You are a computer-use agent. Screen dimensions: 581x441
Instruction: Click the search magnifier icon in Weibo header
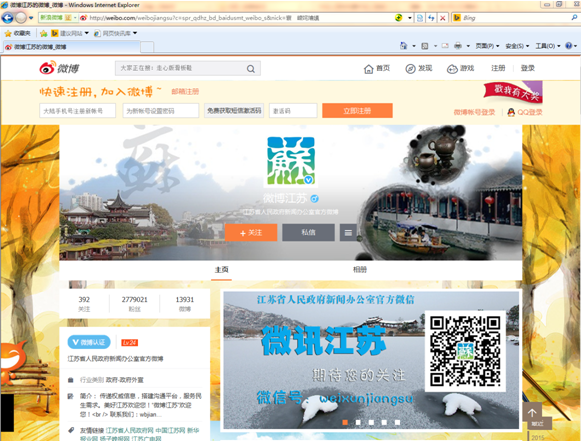click(251, 69)
